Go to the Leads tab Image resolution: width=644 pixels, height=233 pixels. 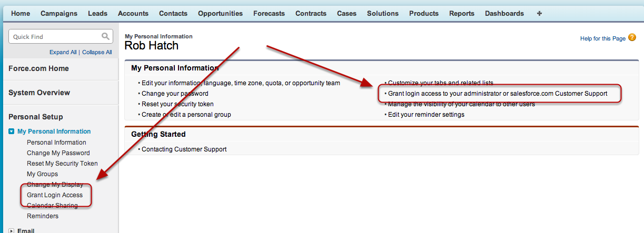(97, 13)
